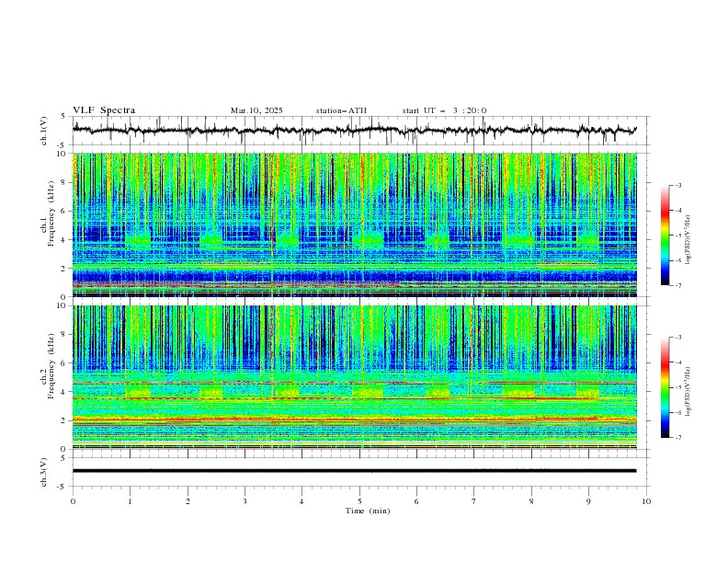Click the "-7" label on ch.2 color bar
The height and width of the screenshot is (563, 728).
(x=677, y=437)
